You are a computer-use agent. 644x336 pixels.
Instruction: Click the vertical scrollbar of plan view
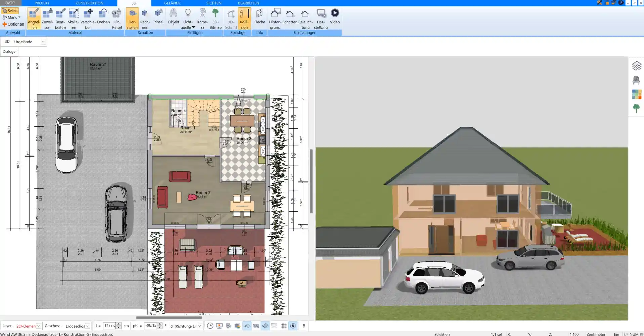[x=311, y=181]
